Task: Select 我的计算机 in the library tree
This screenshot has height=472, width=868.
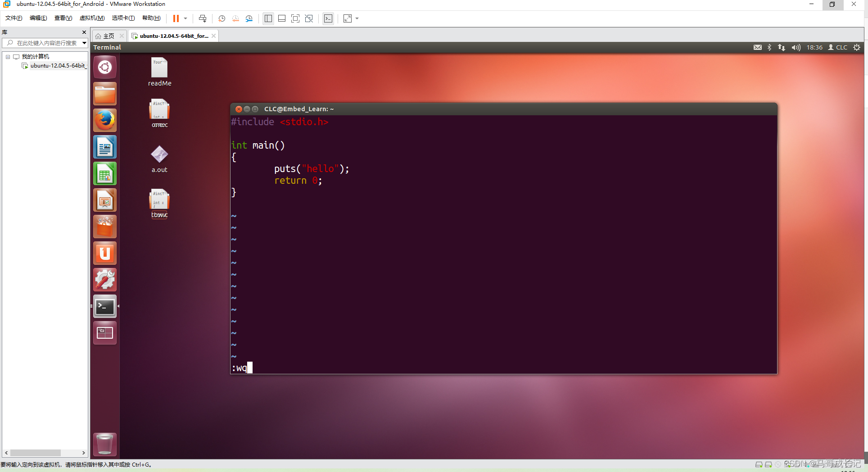Action: click(x=36, y=57)
